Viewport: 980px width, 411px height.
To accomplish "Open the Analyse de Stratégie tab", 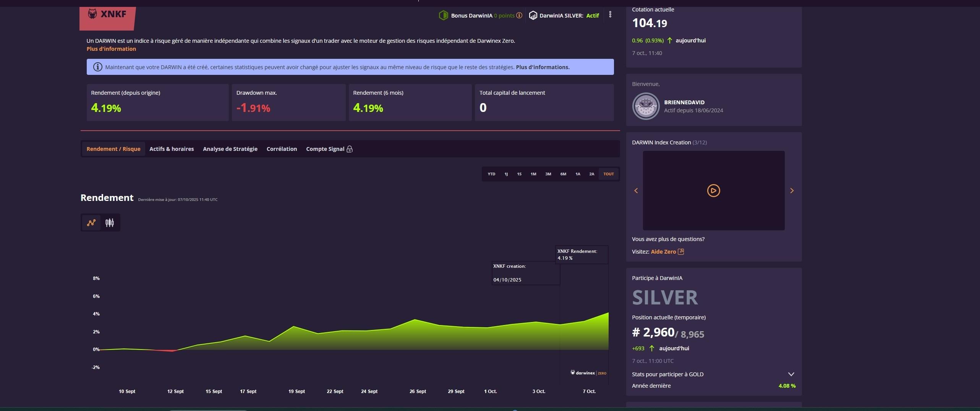I will (230, 149).
